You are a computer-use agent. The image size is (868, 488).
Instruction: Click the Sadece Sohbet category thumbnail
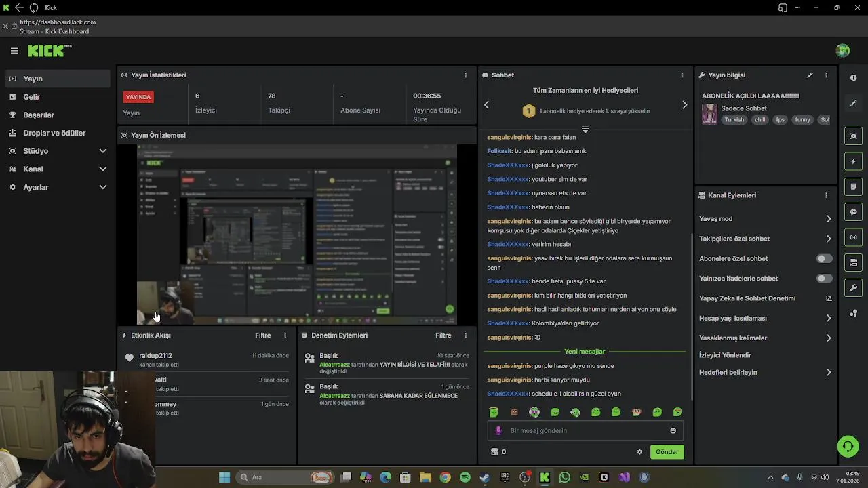(709, 114)
